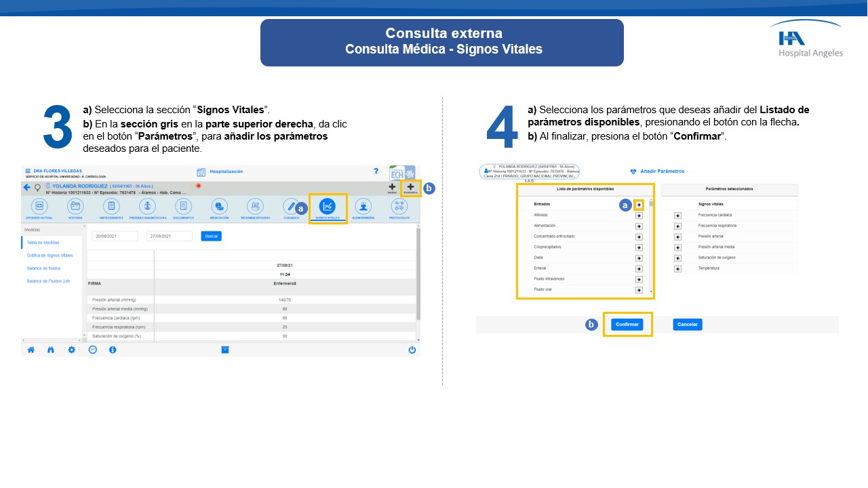Open the Protocolos section icon
868x488 pixels.
pos(399,206)
